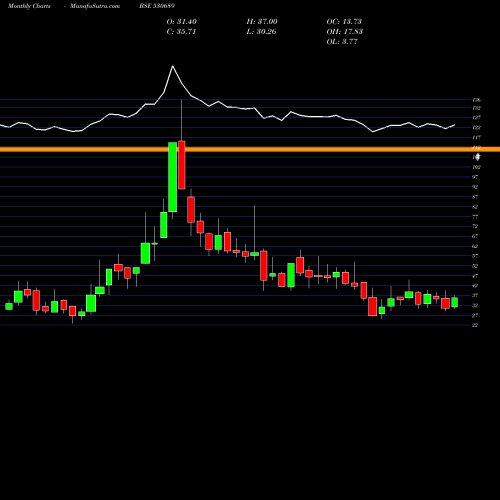Click the 92 price axis label
This screenshot has height=500, width=500.
click(475, 187)
